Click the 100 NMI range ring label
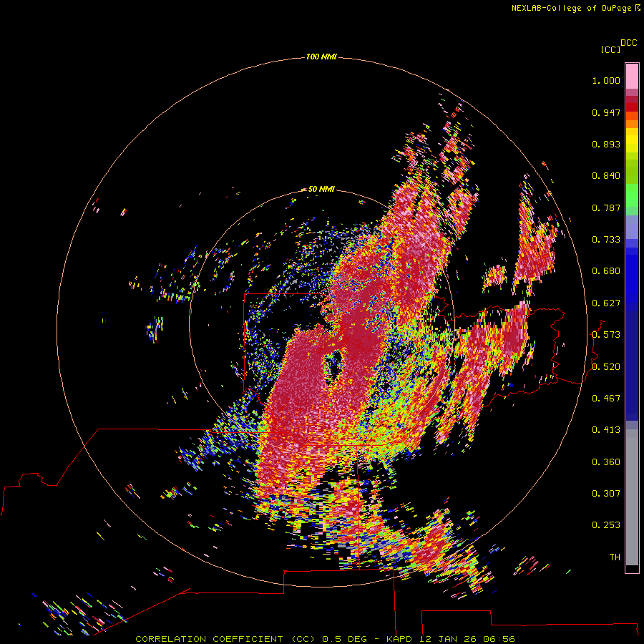 coord(321,57)
